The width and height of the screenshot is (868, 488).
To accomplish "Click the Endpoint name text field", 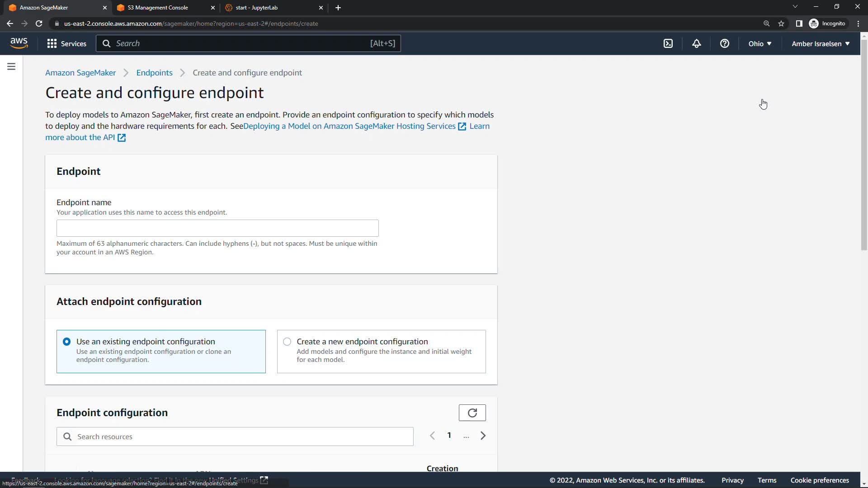I will pyautogui.click(x=217, y=228).
